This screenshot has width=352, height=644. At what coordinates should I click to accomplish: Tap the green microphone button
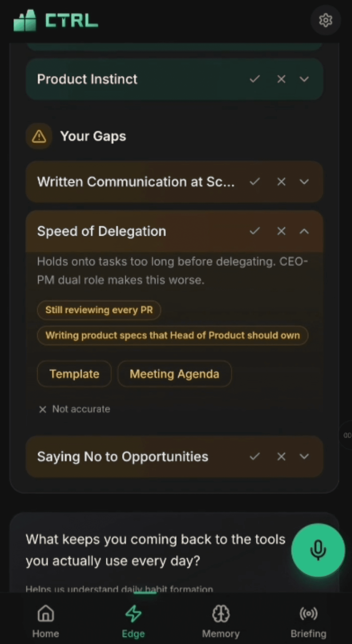318,550
